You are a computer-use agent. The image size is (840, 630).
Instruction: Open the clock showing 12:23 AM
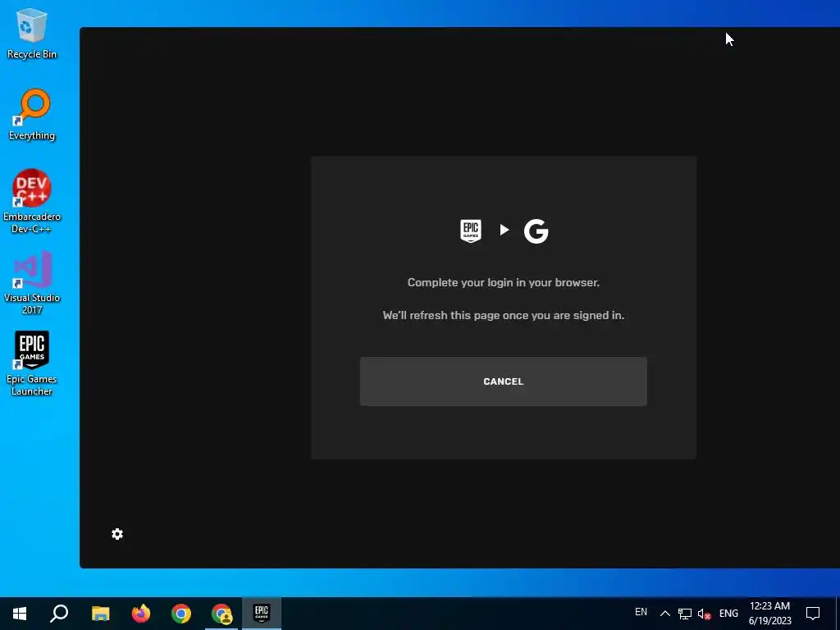(x=769, y=614)
